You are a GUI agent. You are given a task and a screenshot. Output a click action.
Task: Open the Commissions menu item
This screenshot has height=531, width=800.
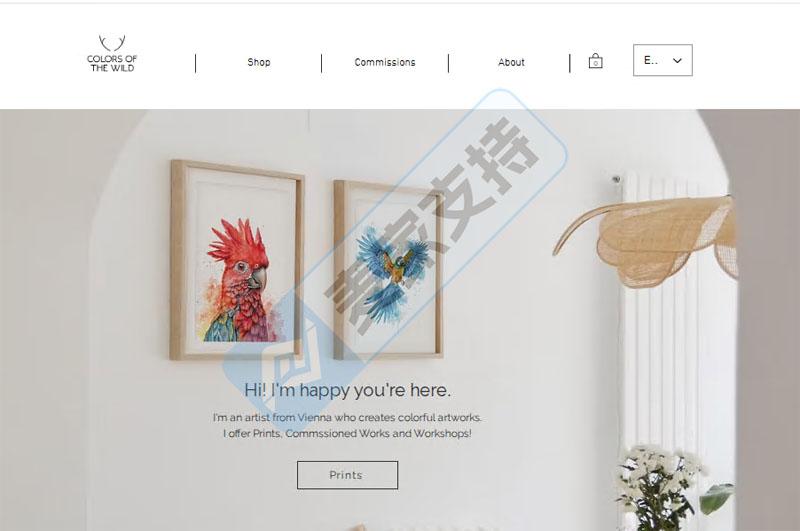tap(385, 62)
